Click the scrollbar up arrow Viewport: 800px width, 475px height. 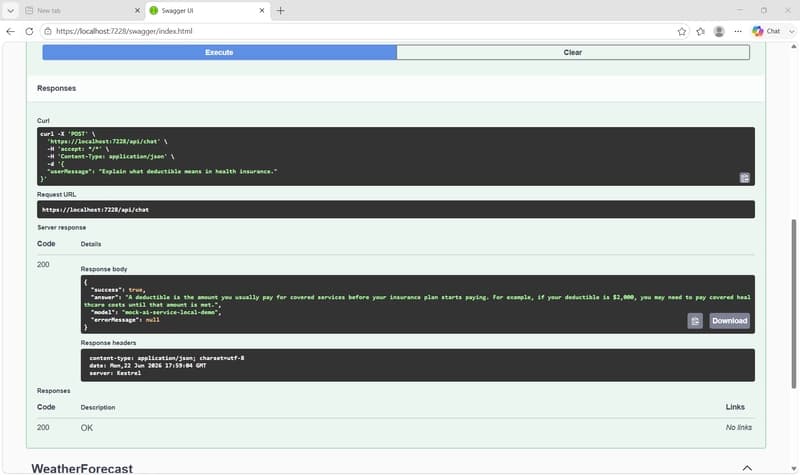click(x=793, y=46)
